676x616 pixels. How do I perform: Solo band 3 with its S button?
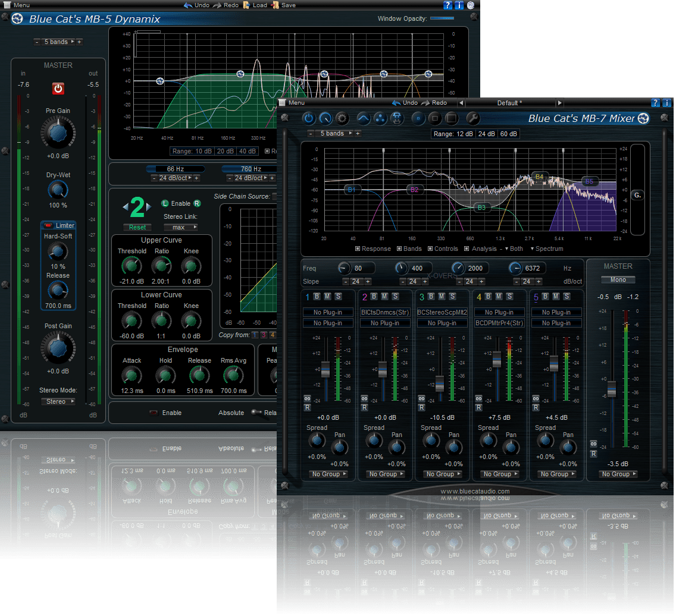click(453, 296)
